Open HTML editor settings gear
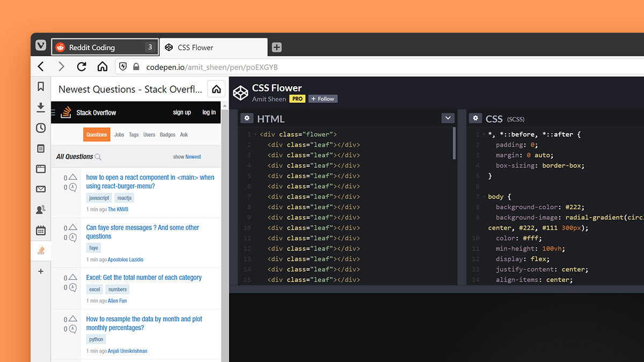Viewport: 644px width, 362px height. pos(247,118)
